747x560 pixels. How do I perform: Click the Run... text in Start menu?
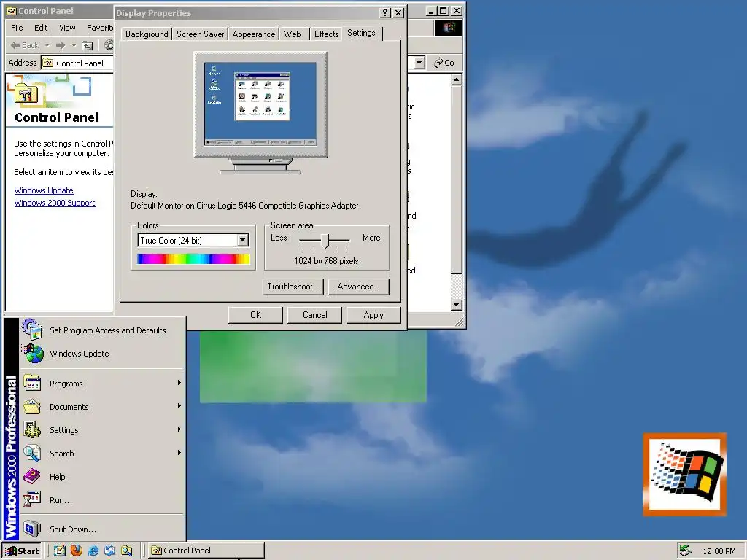point(61,500)
